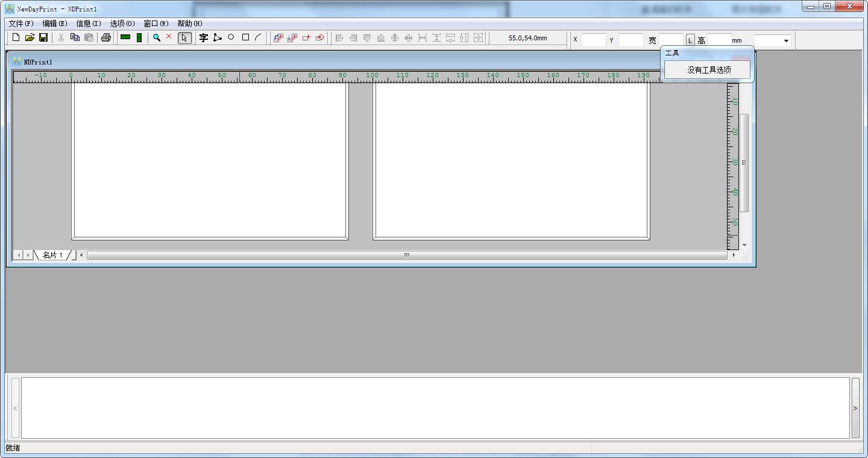Viewport: 868px width, 458px height.
Task: Choose the ellipse drawing tool
Action: (231, 37)
